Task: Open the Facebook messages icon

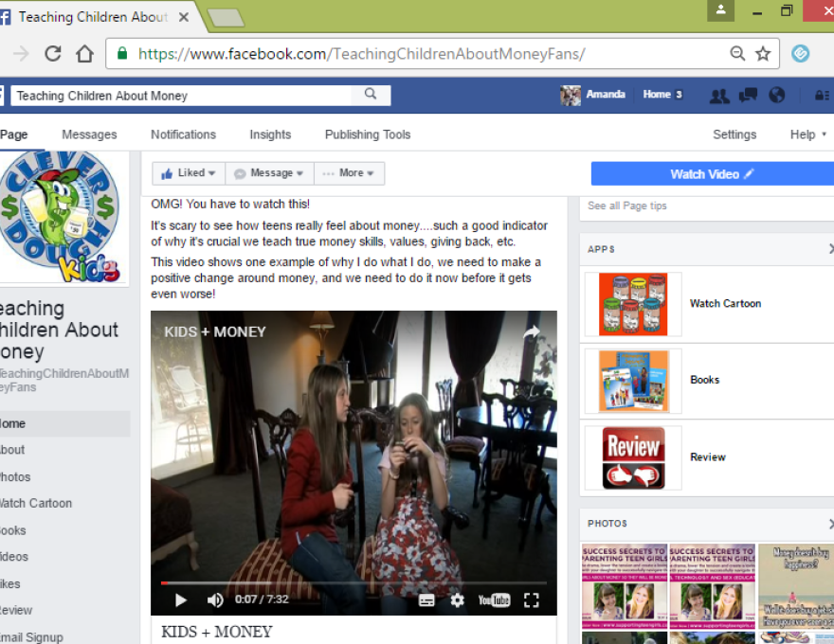Action: (748, 95)
